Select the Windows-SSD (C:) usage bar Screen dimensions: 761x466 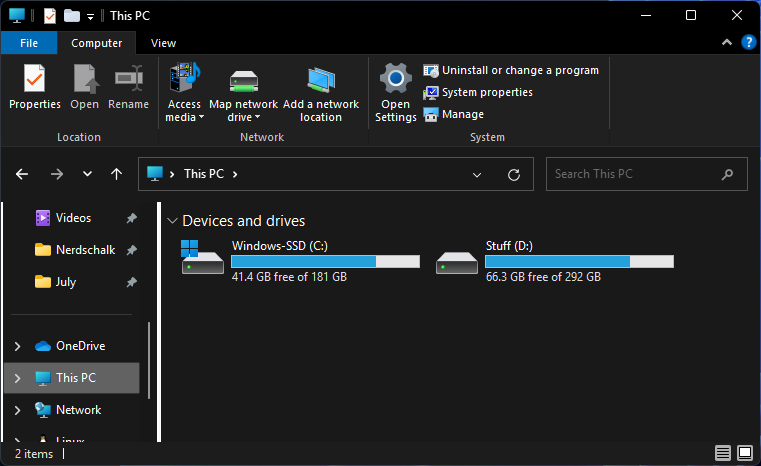pos(325,261)
